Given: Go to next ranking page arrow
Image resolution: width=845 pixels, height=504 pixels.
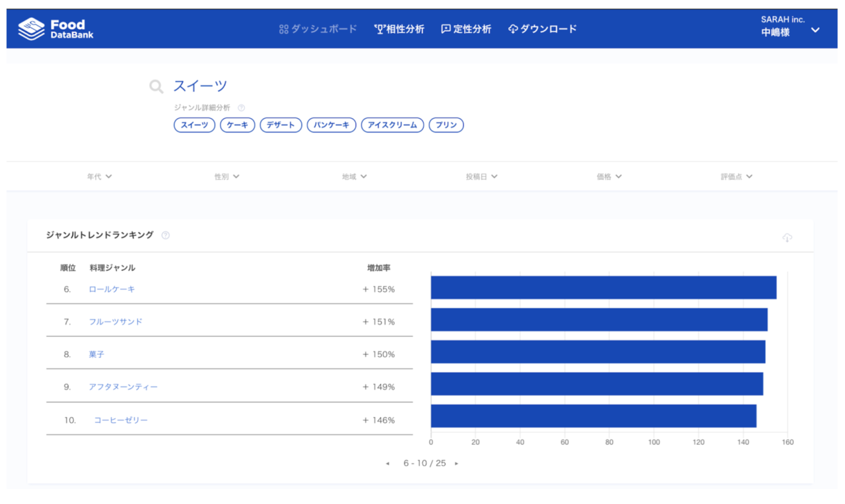Looking at the screenshot, I should [x=456, y=464].
